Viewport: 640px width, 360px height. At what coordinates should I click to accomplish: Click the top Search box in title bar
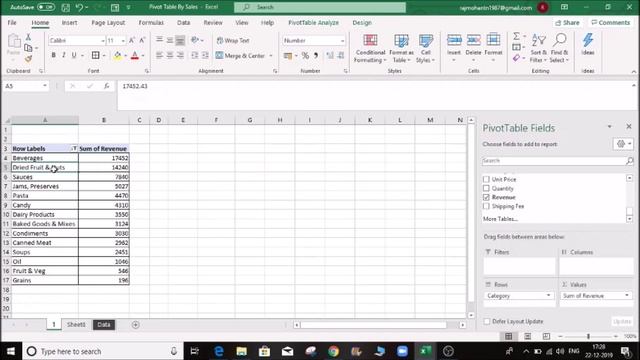click(320, 7)
